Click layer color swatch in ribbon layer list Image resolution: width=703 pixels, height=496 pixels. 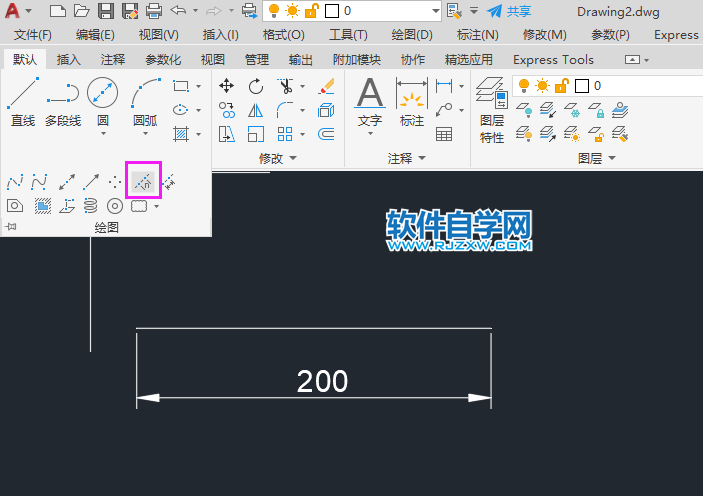(x=581, y=85)
